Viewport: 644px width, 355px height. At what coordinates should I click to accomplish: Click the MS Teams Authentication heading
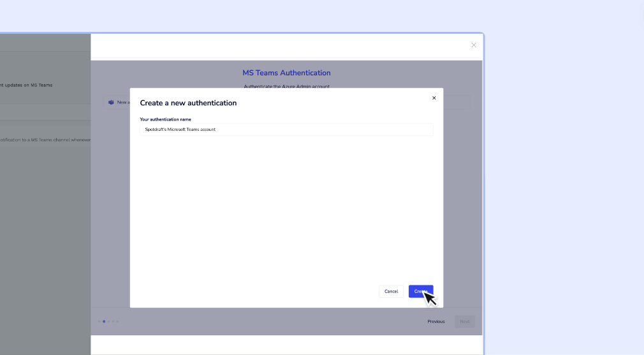click(x=286, y=73)
